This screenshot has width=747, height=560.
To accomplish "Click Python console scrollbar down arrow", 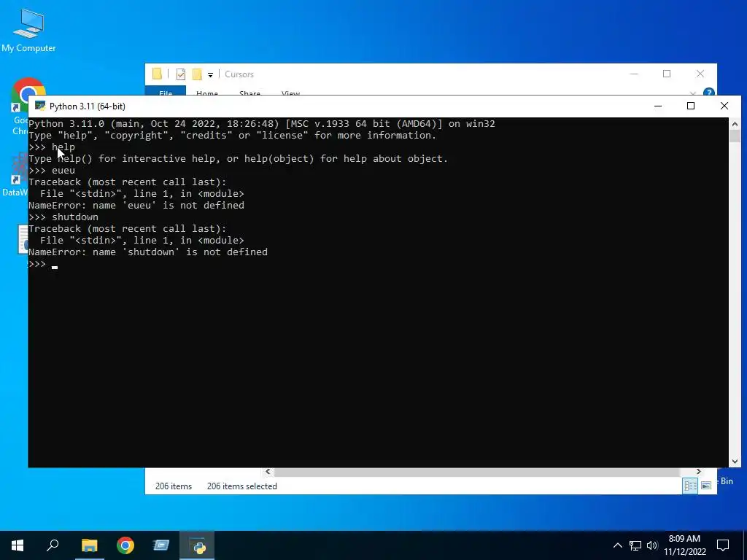I will click(735, 461).
